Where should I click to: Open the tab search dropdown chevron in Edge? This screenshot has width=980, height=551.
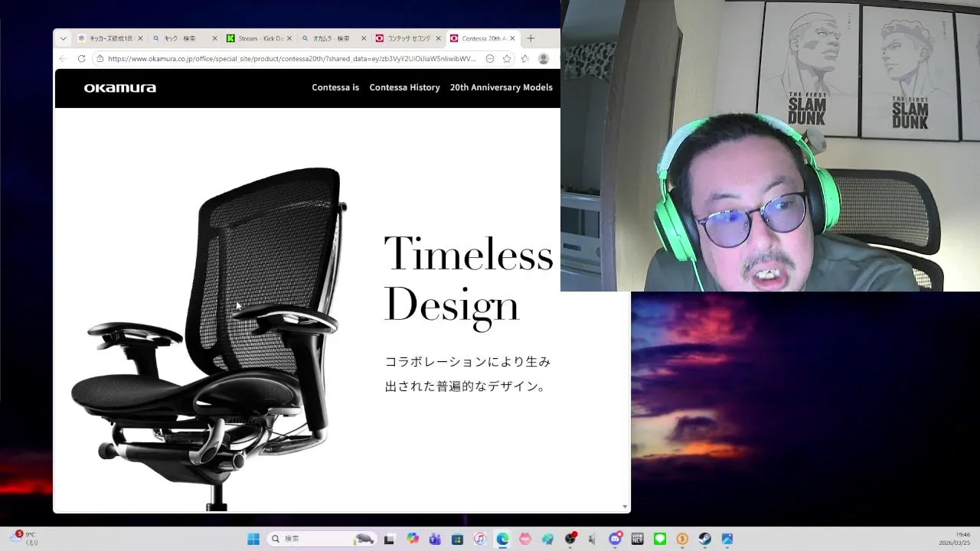63,38
